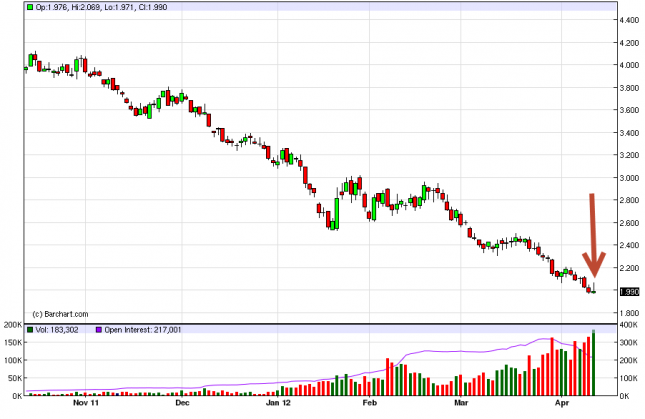
Task: Click the 200K left volume axis label
Action: (13, 325)
